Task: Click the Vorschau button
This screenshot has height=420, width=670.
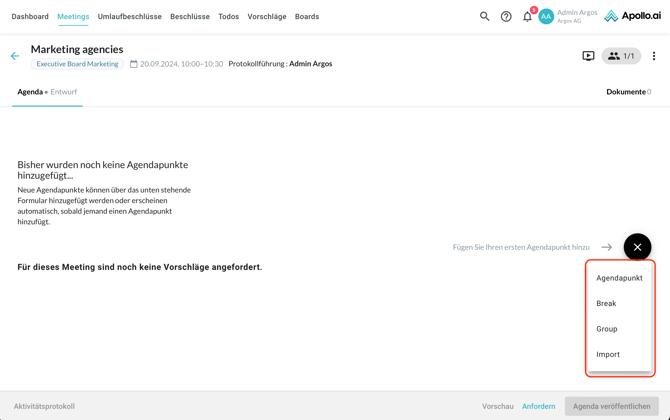Action: (x=497, y=406)
